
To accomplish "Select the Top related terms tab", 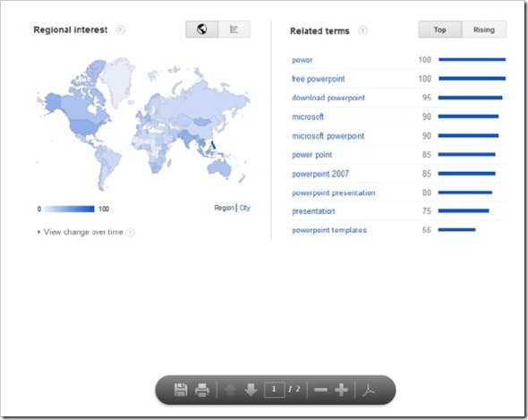I will [x=440, y=30].
